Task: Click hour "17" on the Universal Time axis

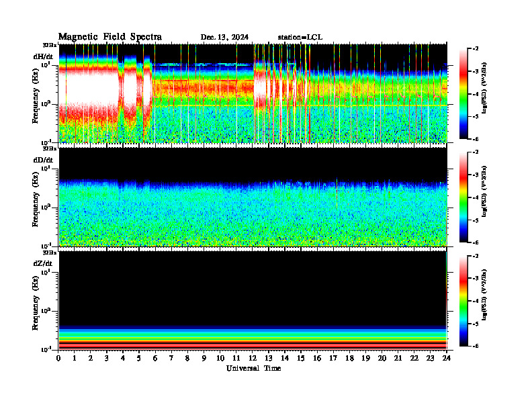Action: click(333, 359)
